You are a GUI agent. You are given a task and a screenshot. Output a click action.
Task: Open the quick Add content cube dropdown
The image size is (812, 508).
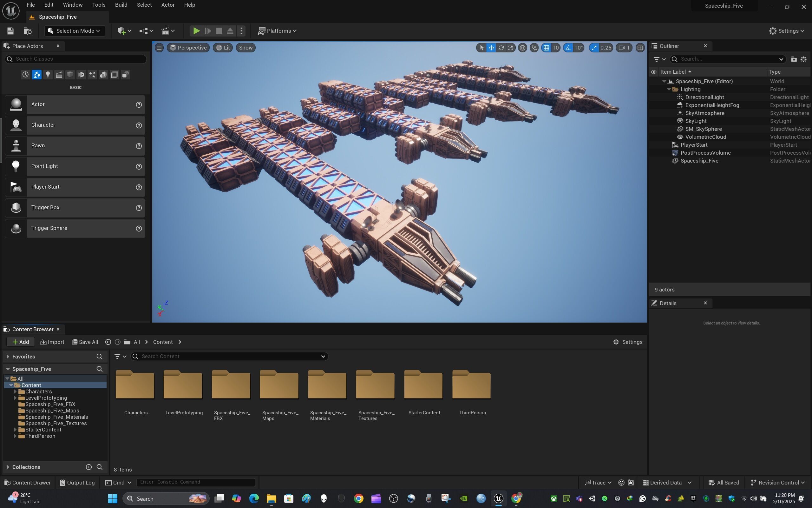pos(124,31)
